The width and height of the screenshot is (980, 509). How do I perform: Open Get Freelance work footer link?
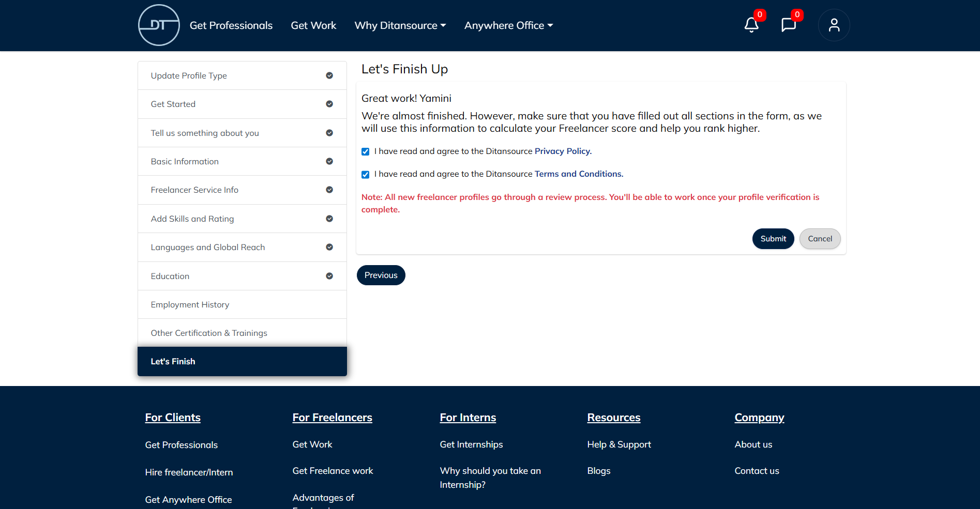(333, 471)
